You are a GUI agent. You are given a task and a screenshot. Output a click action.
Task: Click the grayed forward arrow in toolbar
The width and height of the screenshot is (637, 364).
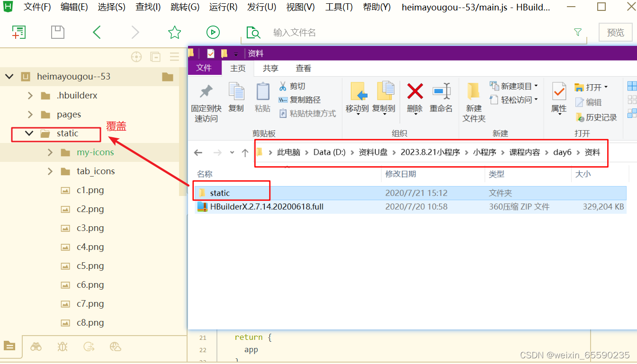click(135, 32)
